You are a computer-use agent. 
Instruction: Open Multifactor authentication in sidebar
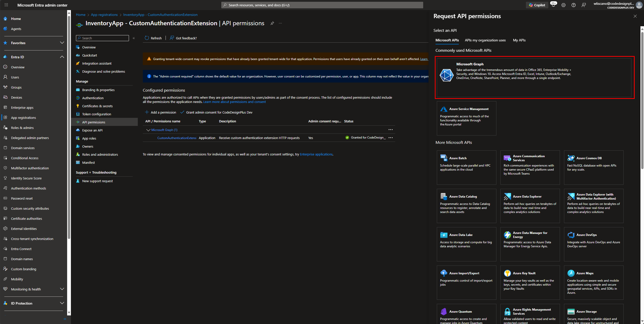(x=30, y=168)
